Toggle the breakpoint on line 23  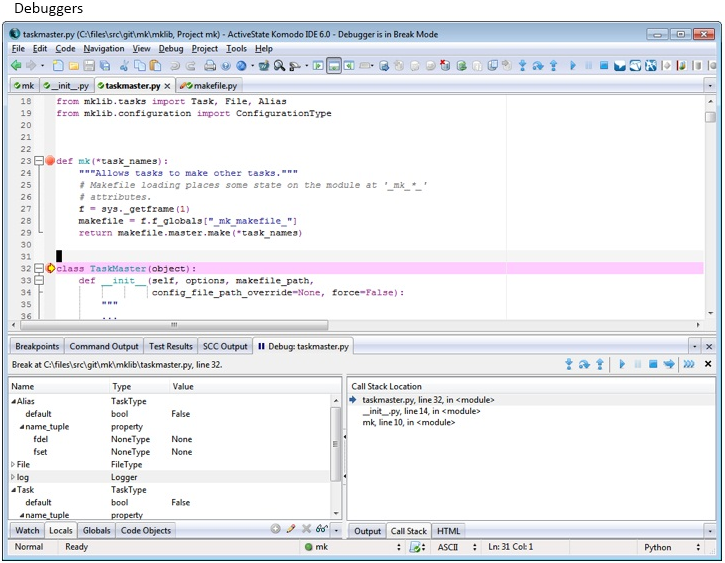50,161
